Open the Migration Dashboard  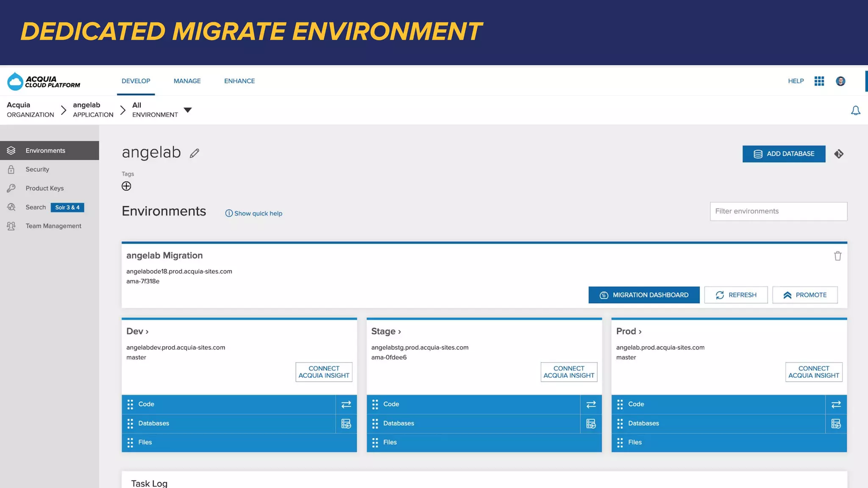pyautogui.click(x=644, y=295)
